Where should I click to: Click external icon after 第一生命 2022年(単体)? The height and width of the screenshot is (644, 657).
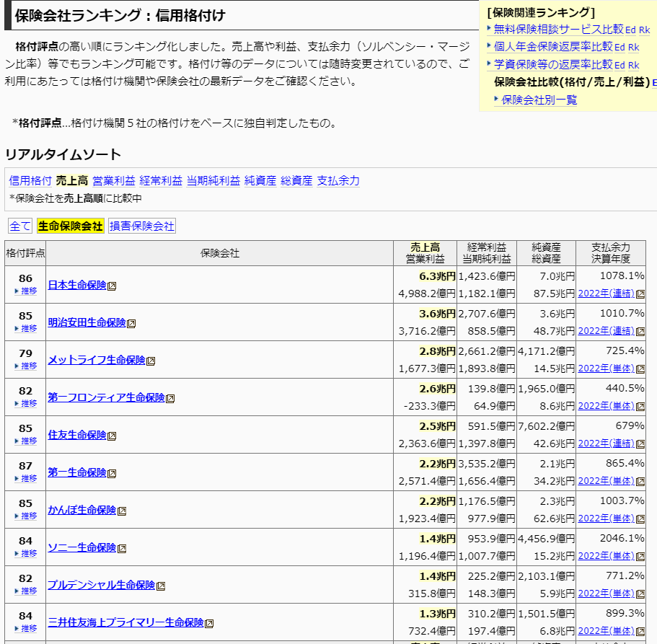tap(640, 482)
